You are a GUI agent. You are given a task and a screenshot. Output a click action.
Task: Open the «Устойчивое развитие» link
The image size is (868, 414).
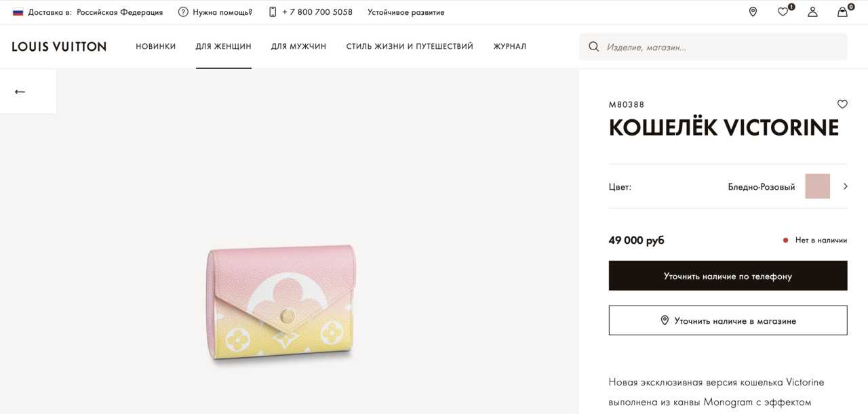[x=406, y=12]
